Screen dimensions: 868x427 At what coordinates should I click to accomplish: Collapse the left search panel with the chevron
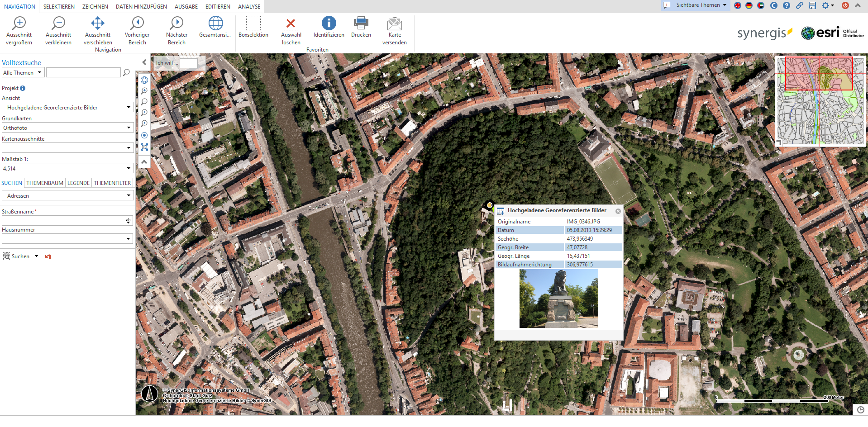tap(144, 62)
